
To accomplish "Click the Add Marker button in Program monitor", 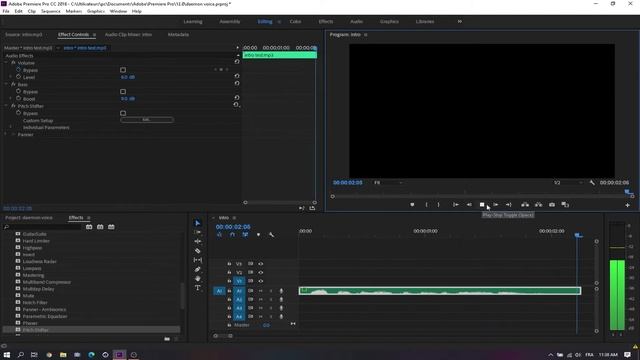I will 412,204.
